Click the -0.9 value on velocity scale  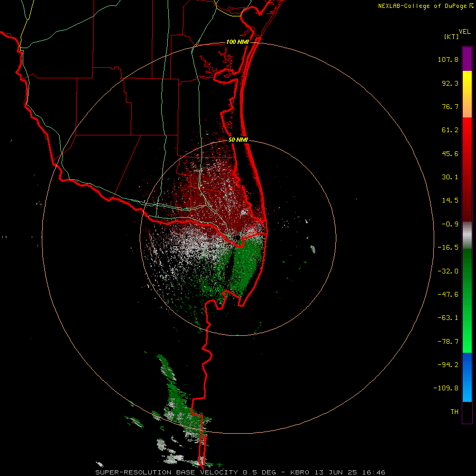point(450,224)
